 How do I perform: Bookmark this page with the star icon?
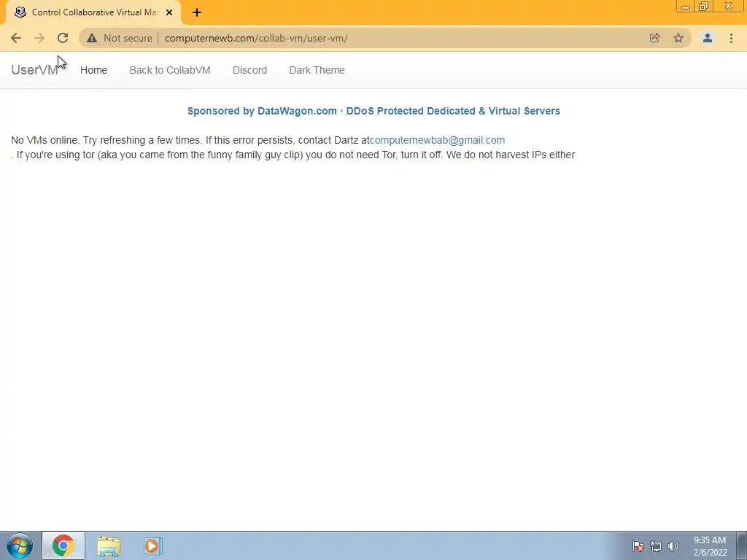678,38
